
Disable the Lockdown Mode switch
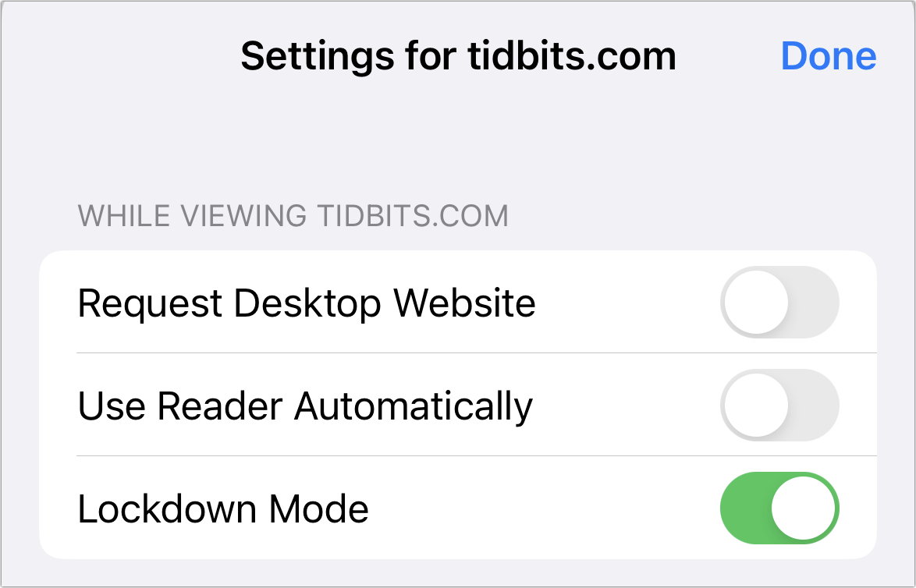coord(780,508)
